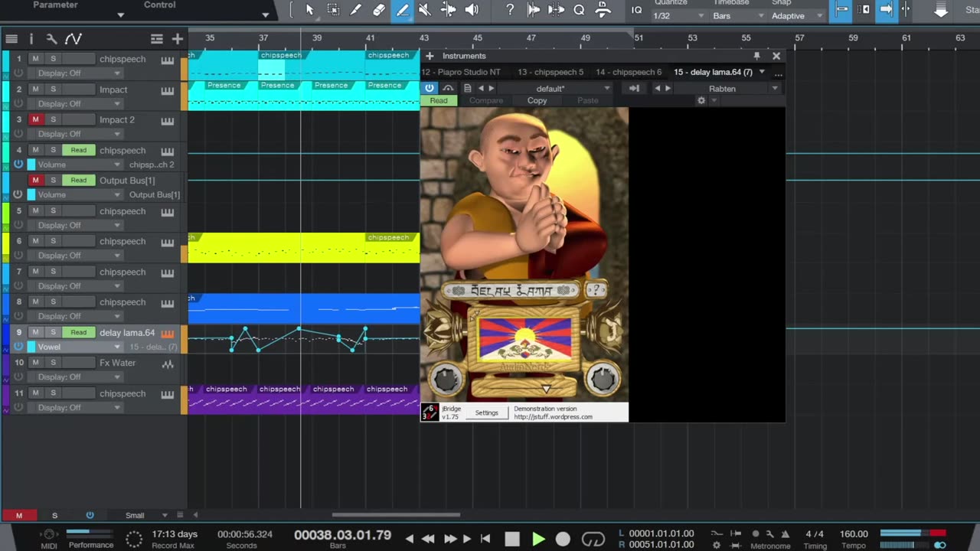Open dropdown arrow beside delay lama.64 tab
This screenshot has width=980, height=551.
point(762,72)
